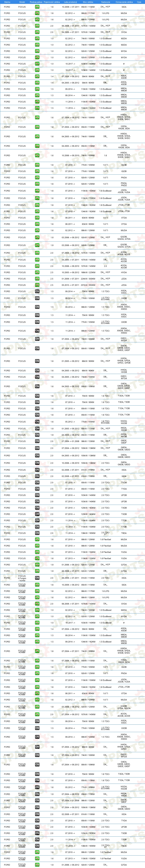Click the PB icon in Focus Kombi ASDA, ASDB row
This screenshot has width=145, height=868.
pyautogui.click(x=37, y=629)
